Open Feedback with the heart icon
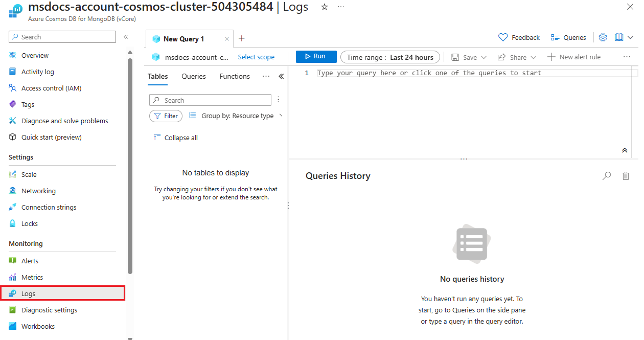Viewport: 644px width, 340px height. [x=519, y=37]
